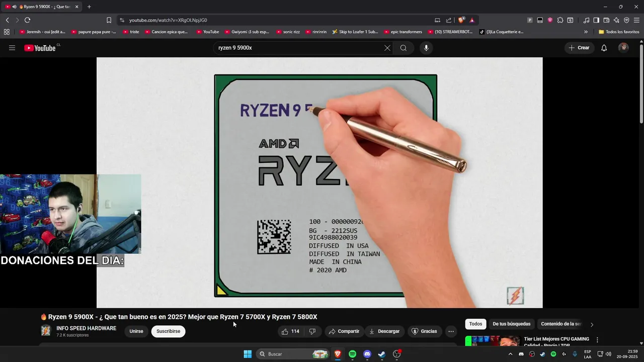Click the browser address bar URL

coord(168,20)
